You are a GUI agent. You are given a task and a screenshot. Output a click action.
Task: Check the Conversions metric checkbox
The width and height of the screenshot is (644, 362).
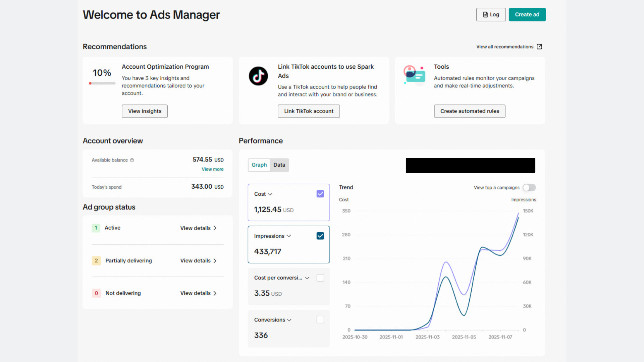click(x=320, y=320)
